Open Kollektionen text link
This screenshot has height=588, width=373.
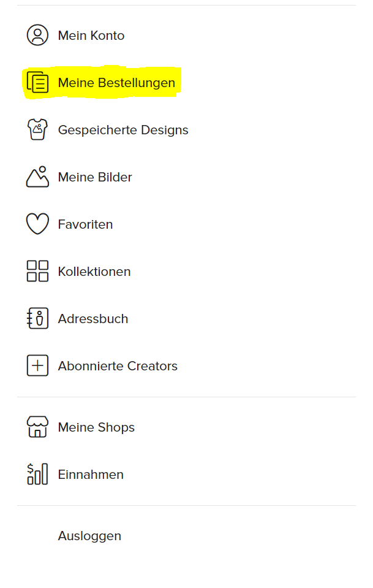coord(94,272)
